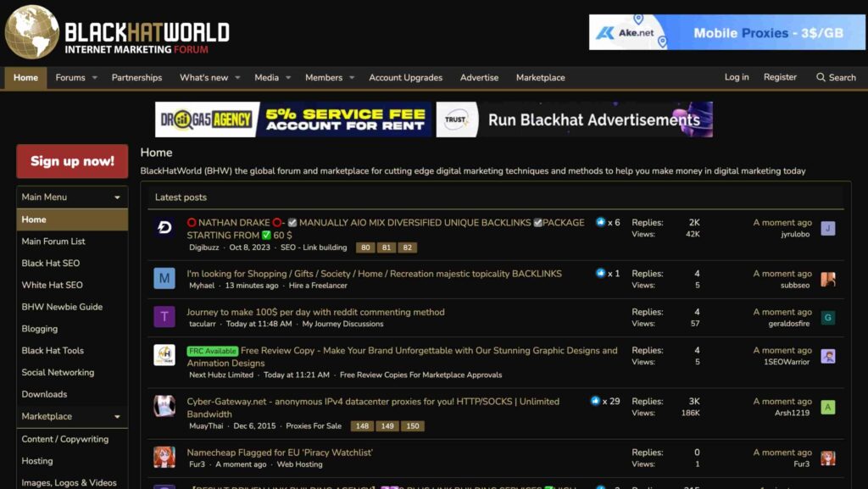Open tacularr's purple T avatar
Screen dimensions: 868x489
164,316
